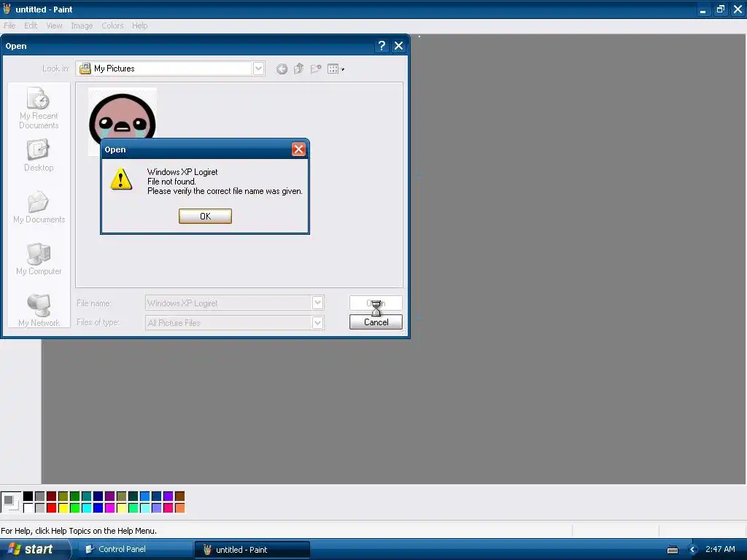Image resolution: width=747 pixels, height=560 pixels.
Task: Select My Network in the places bar
Action: (x=39, y=311)
